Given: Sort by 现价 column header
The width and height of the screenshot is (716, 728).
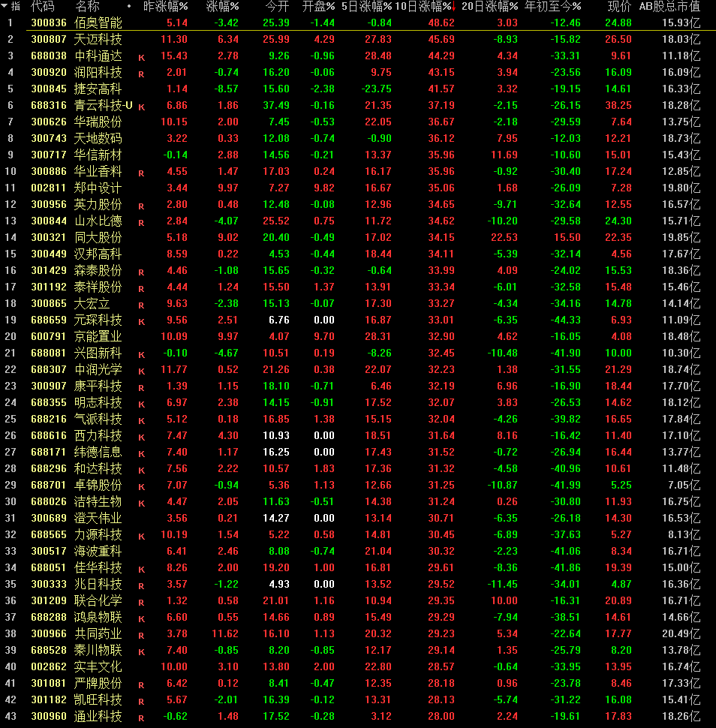Looking at the screenshot, I should 619,7.
